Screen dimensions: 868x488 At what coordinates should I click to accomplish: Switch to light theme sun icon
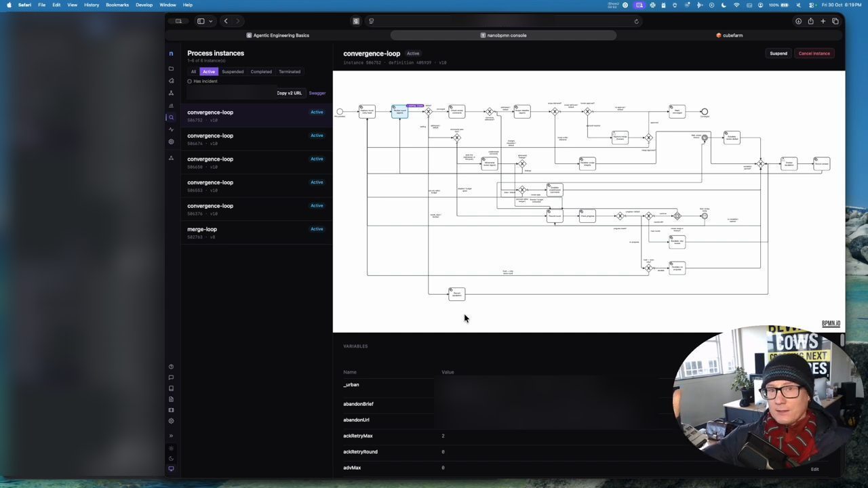[171, 449]
